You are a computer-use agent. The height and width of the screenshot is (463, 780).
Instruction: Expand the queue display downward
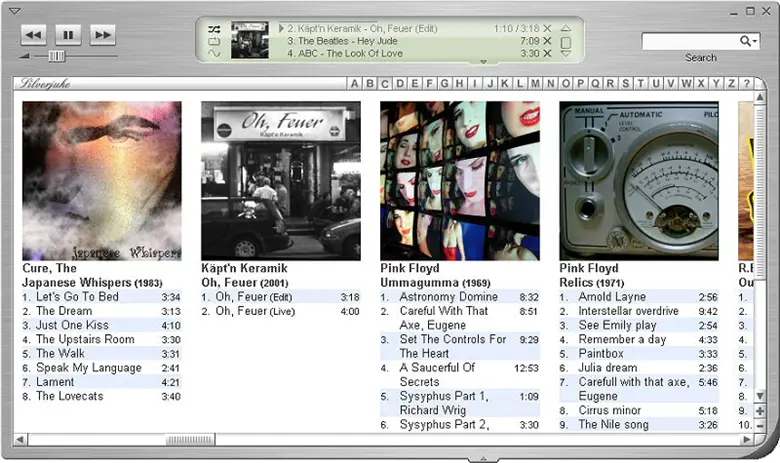[x=483, y=62]
